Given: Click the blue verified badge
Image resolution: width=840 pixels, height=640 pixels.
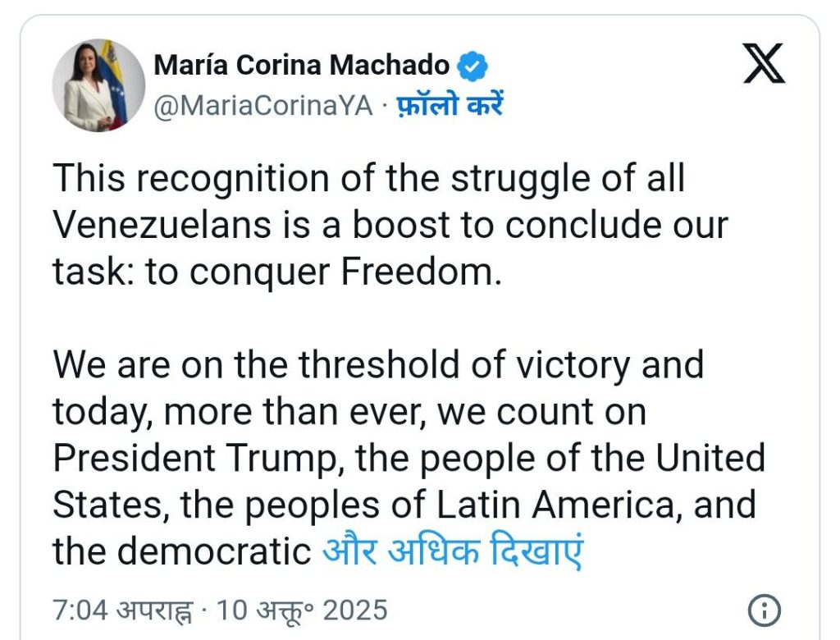Looking at the screenshot, I should pos(472,66).
